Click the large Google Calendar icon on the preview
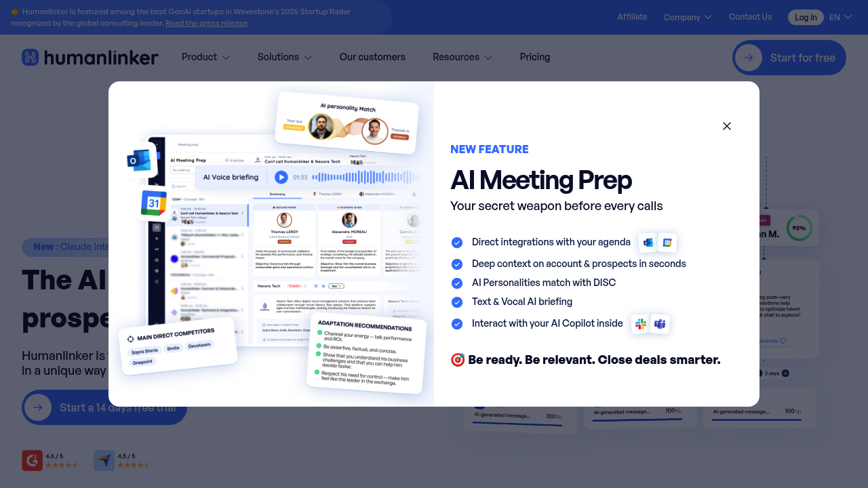 point(154,203)
